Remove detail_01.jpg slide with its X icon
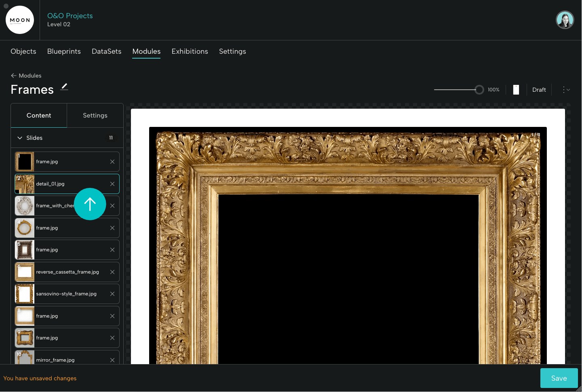582x392 pixels. click(112, 184)
